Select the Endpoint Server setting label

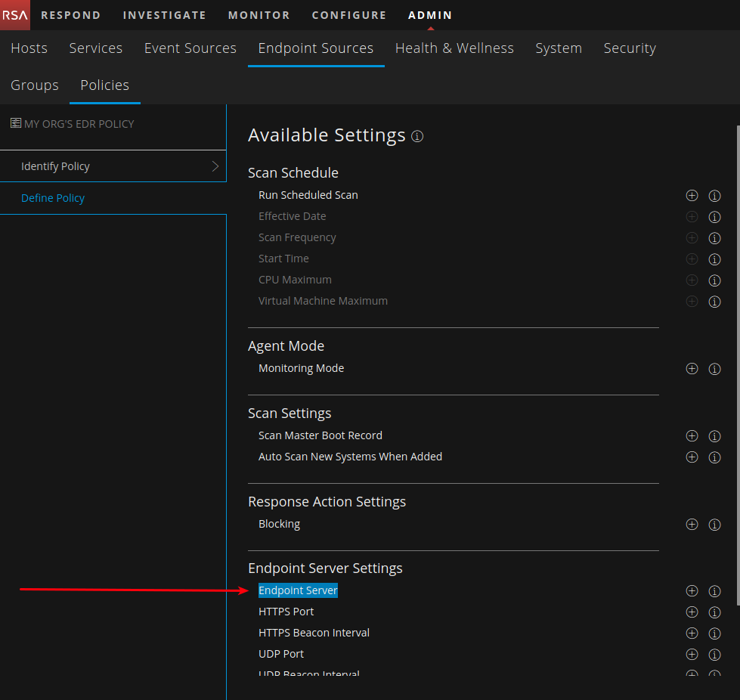tap(298, 590)
